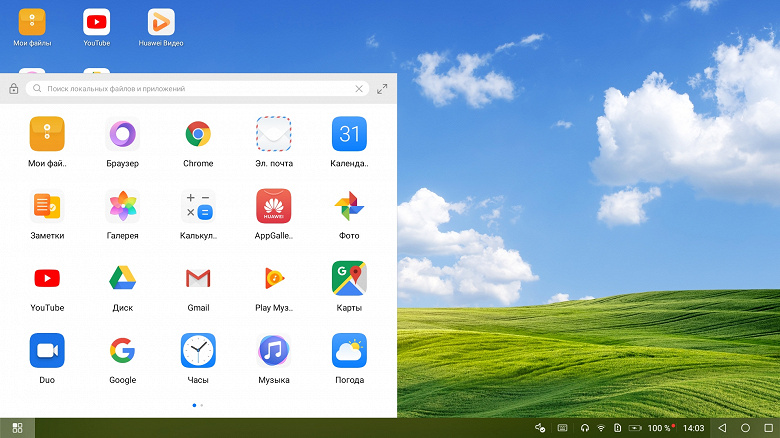Open the keyboard icon in the tray
This screenshot has width=780, height=438.
point(563,428)
